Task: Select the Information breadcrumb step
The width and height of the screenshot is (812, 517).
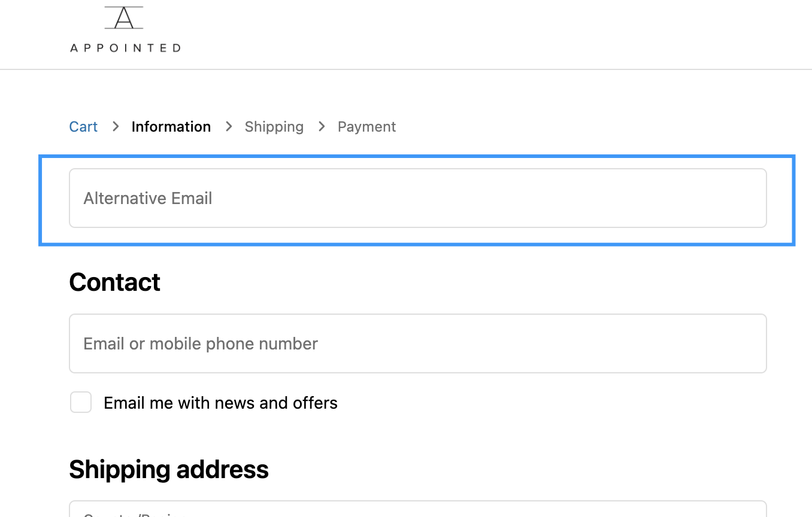Action: pyautogui.click(x=171, y=127)
